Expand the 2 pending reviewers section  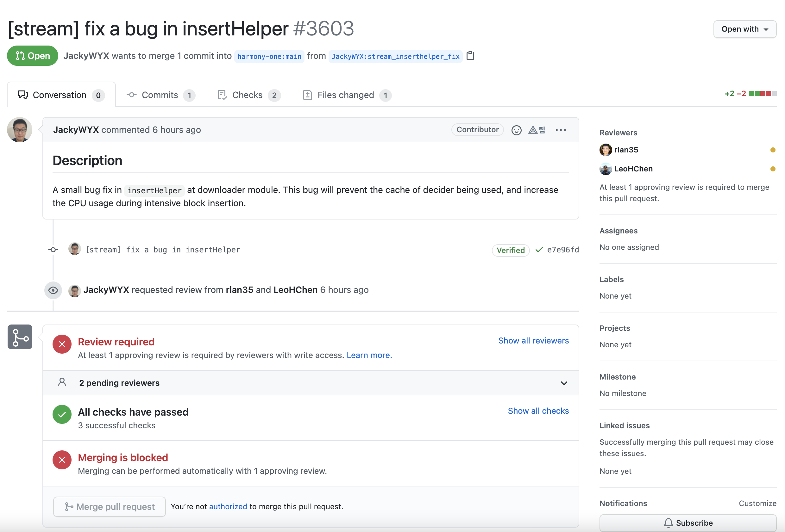(x=564, y=383)
